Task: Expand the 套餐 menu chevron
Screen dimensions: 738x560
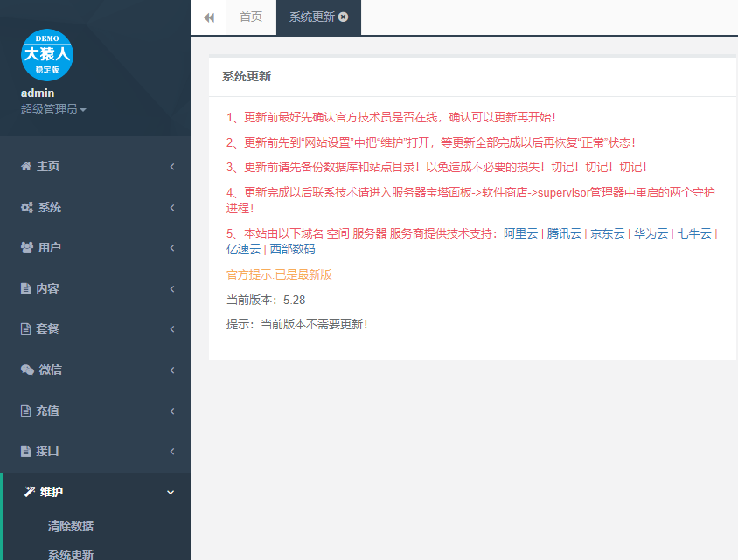Action: point(172,329)
